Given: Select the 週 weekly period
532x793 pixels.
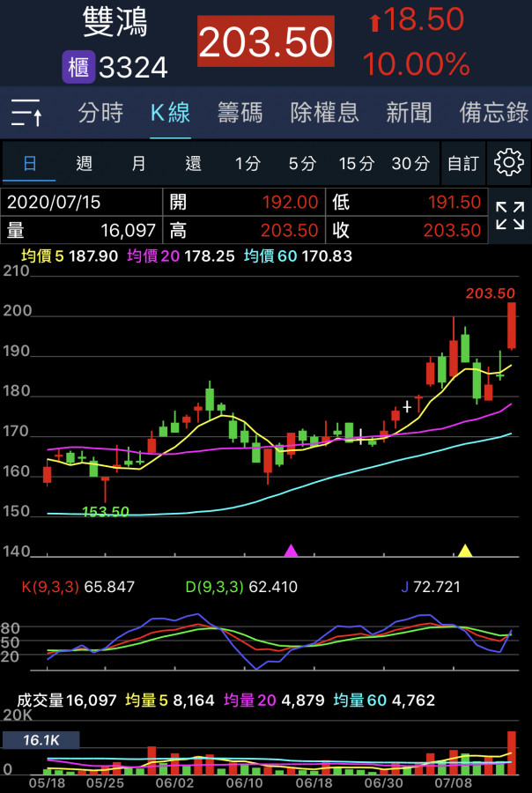Looking at the screenshot, I should click(x=85, y=163).
